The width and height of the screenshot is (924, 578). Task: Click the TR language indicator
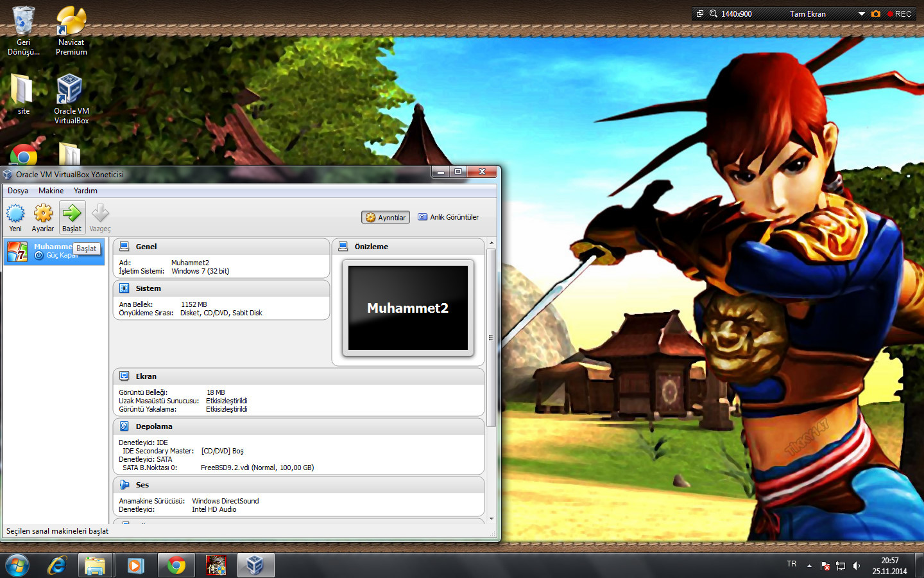point(792,564)
